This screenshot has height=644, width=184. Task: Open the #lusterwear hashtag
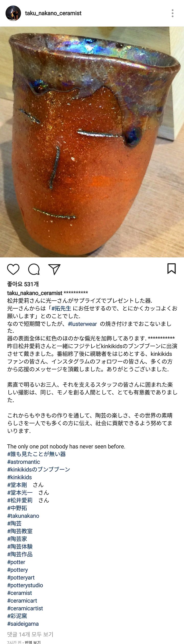[x=82, y=324]
